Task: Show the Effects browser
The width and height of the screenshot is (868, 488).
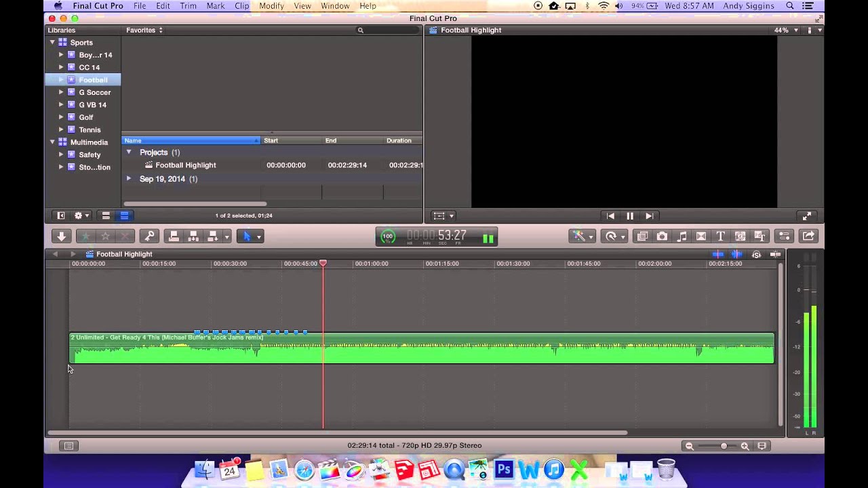Action: click(642, 236)
